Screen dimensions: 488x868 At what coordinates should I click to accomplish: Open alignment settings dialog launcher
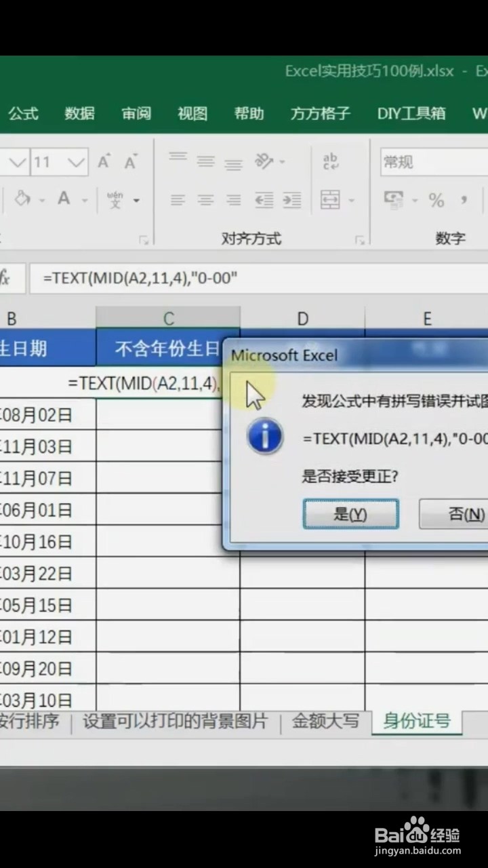pos(360,239)
